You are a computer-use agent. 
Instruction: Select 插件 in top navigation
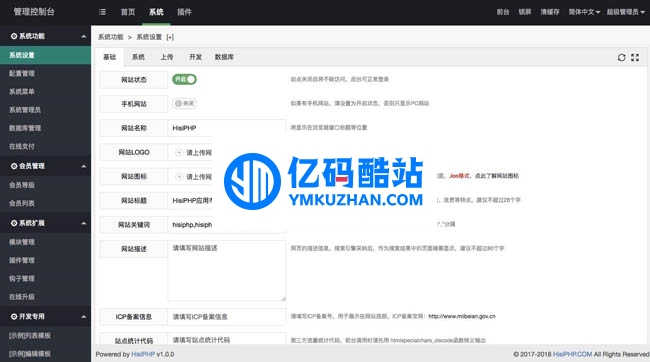point(184,12)
